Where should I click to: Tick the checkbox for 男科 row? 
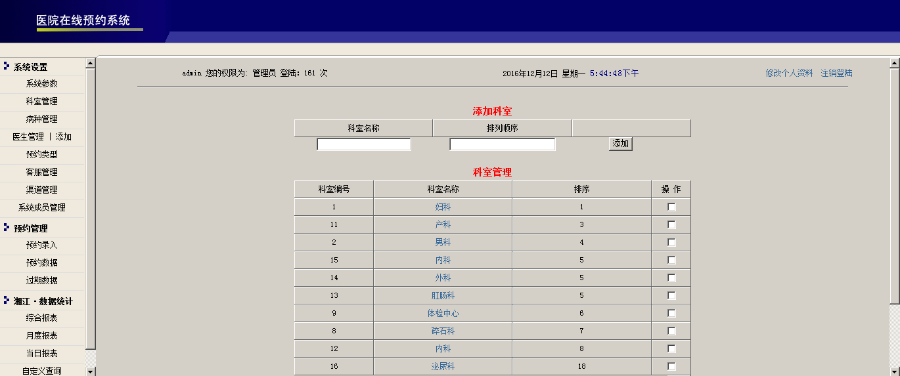coord(671,243)
